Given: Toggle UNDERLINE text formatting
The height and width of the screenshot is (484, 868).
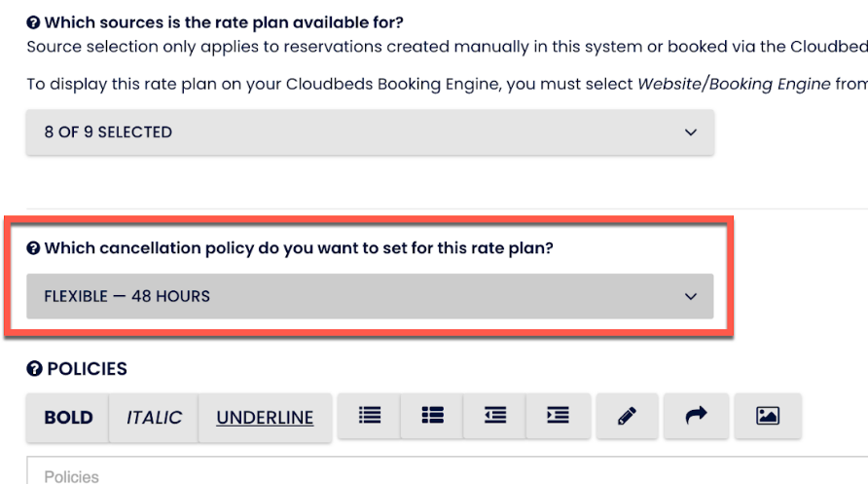Looking at the screenshot, I should click(265, 418).
